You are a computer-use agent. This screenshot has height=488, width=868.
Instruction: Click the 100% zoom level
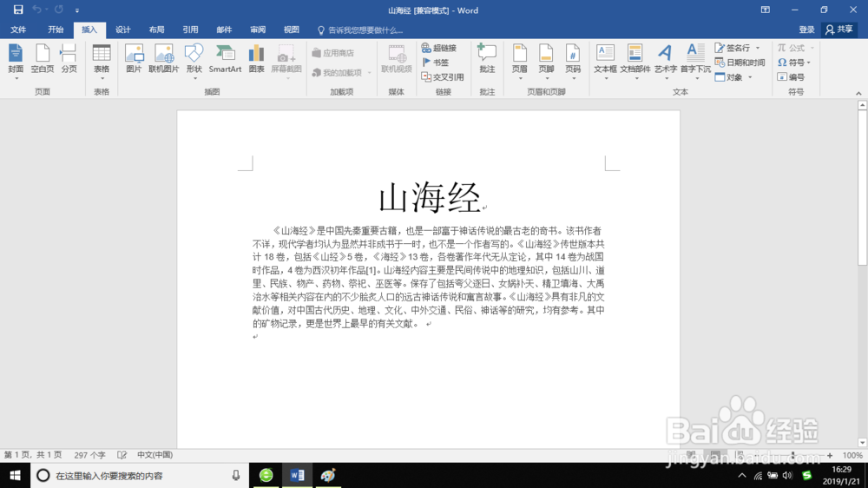[x=852, y=455]
